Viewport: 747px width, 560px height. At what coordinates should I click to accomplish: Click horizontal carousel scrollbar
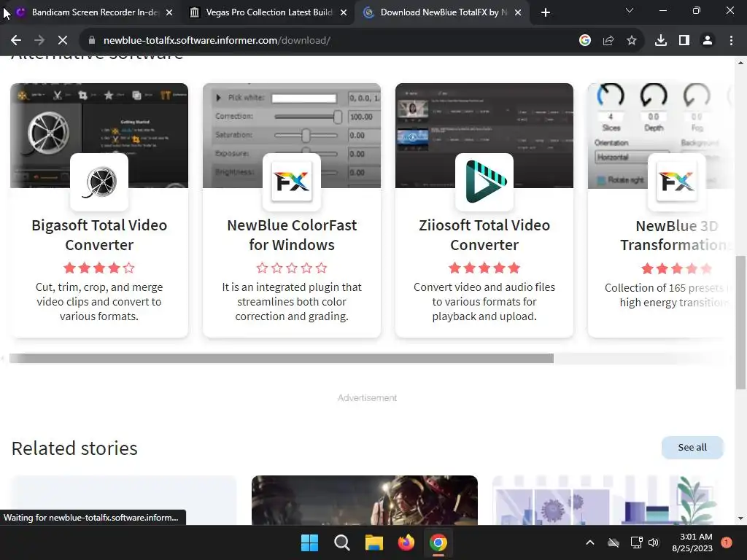pos(281,358)
